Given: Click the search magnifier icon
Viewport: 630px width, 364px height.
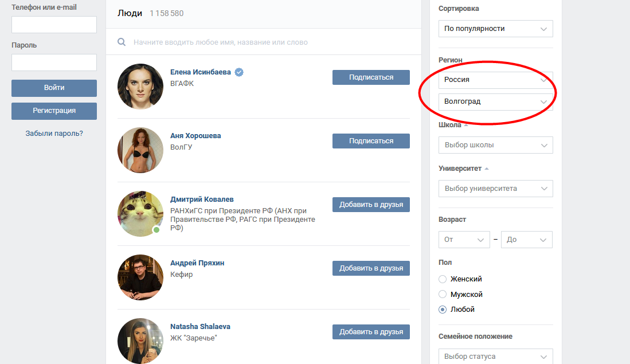Looking at the screenshot, I should click(122, 42).
